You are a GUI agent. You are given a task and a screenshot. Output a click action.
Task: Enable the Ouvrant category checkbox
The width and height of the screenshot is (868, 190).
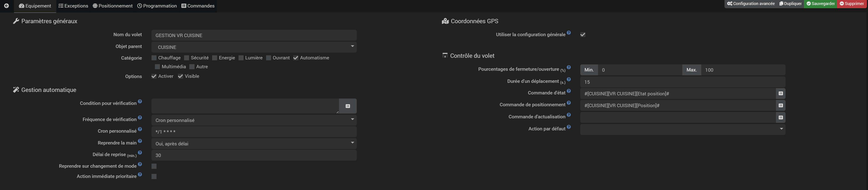pos(269,58)
